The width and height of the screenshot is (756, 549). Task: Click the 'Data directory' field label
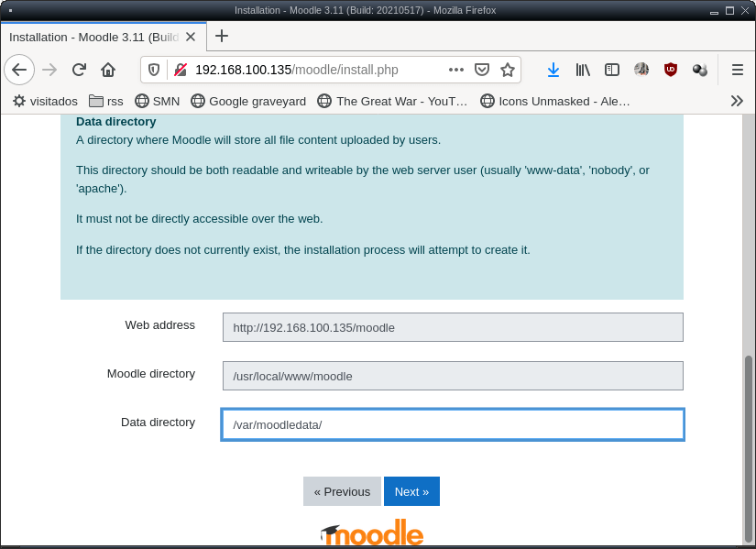[x=159, y=423]
